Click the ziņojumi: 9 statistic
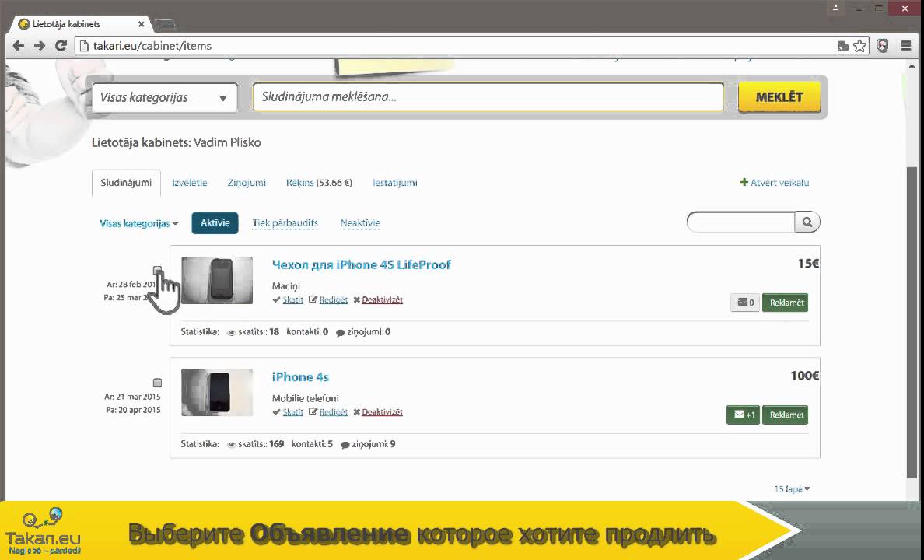This screenshot has width=924, height=560. tap(369, 444)
